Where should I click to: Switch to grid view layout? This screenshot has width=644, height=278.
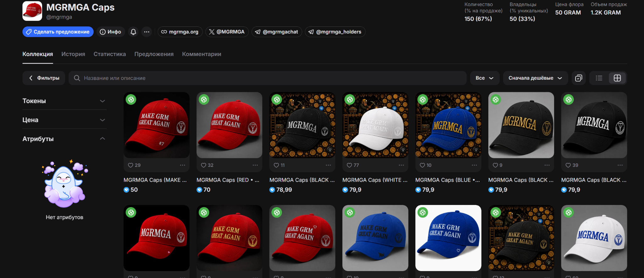pyautogui.click(x=617, y=78)
